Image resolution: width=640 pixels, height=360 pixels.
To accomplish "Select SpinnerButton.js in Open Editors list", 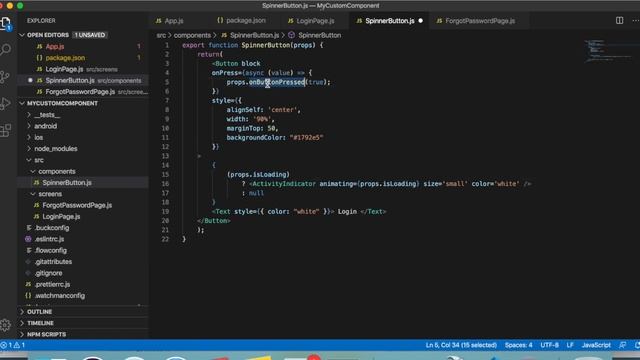I will pos(70,80).
